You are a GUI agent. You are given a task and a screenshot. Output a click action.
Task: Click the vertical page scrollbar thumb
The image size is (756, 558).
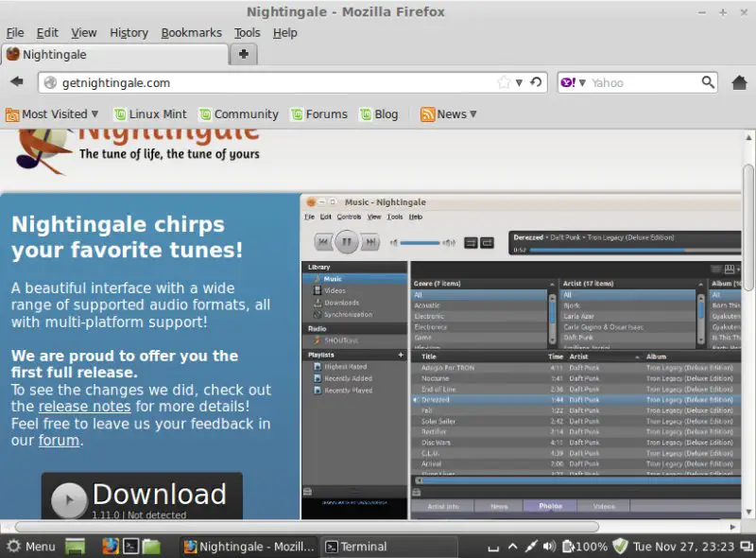(x=748, y=227)
